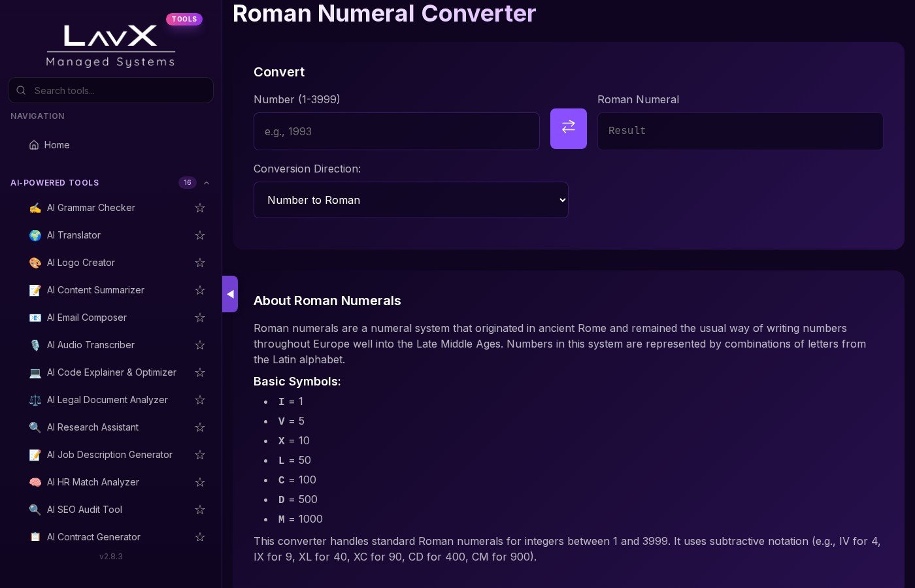Viewport: 915px width, 588px height.
Task: Click the Number (1-3999) input field
Action: click(396, 131)
